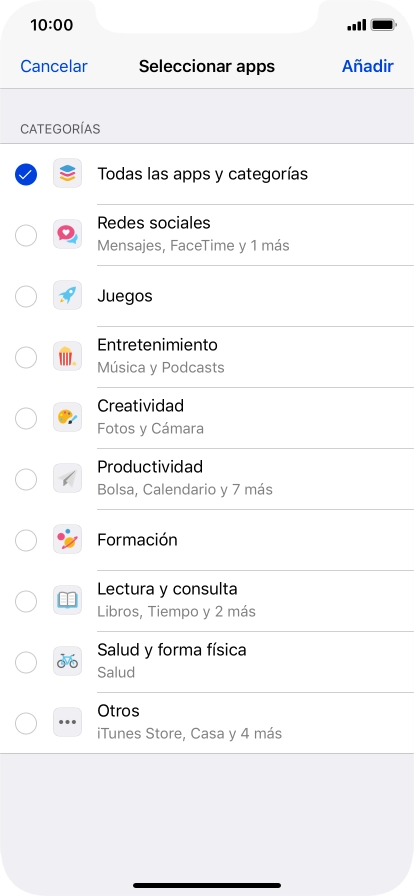This screenshot has width=414, height=896.
Task: Select the Redes sociales radio circle
Action: (x=26, y=235)
